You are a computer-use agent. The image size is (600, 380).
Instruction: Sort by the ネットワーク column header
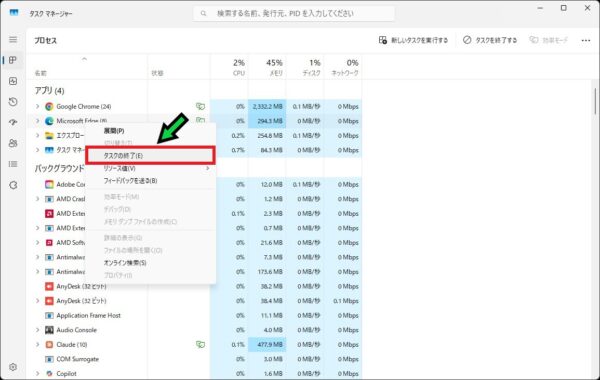point(342,67)
